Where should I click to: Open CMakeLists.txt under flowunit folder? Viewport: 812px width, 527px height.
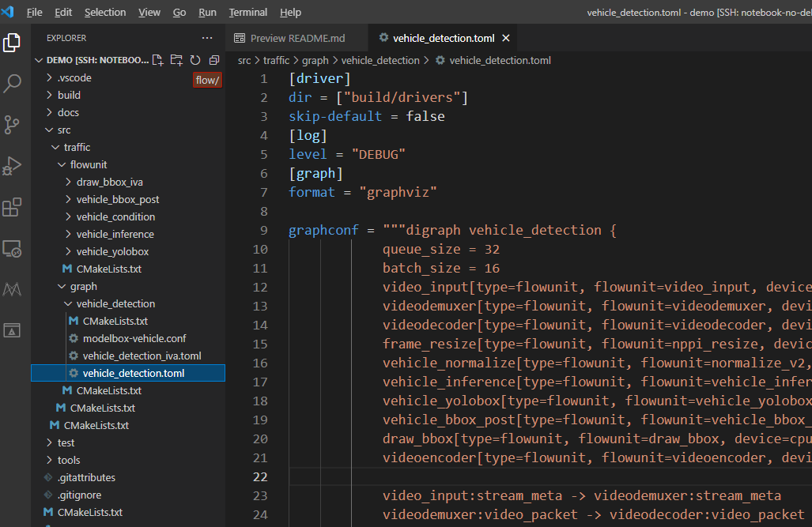tap(128, 269)
